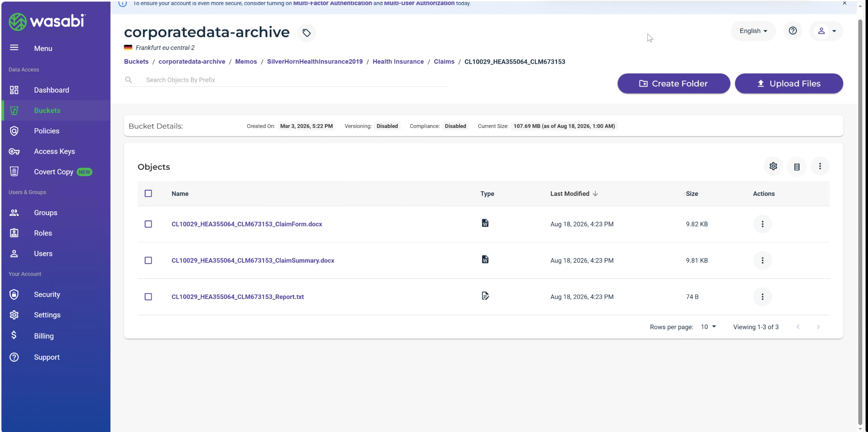Open the Policies page
Viewport: 868px width, 432px height.
[x=46, y=131]
